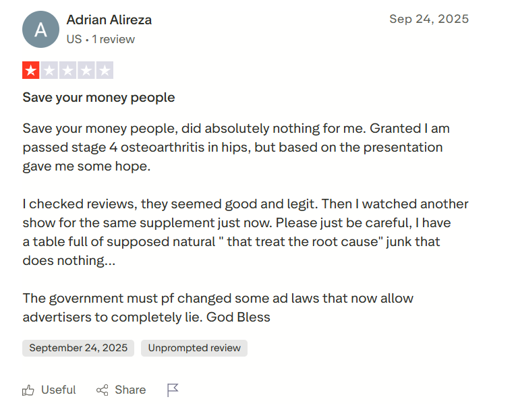This screenshot has height=420, width=514.
Task: Open the 'Save your money people' review title
Action: pyautogui.click(x=98, y=98)
